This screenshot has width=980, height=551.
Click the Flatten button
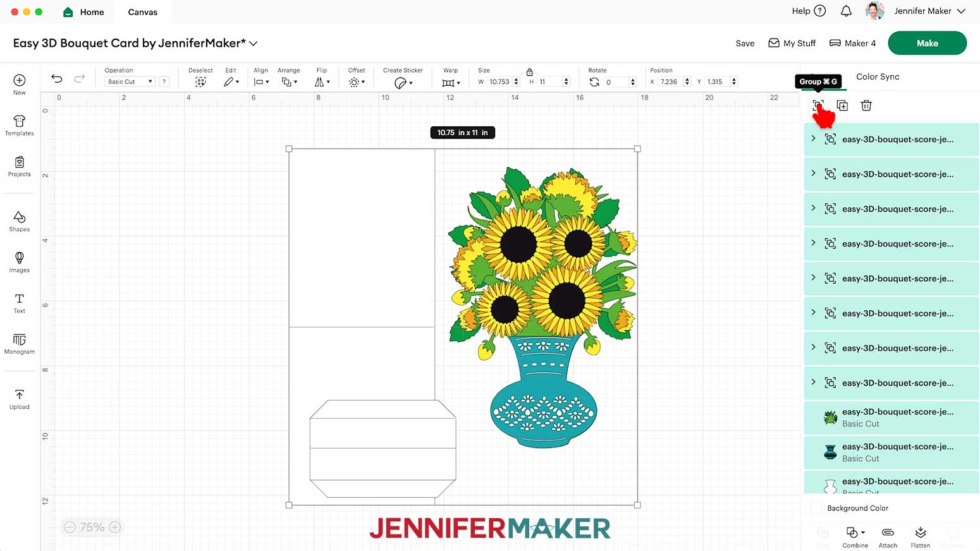coord(921,537)
